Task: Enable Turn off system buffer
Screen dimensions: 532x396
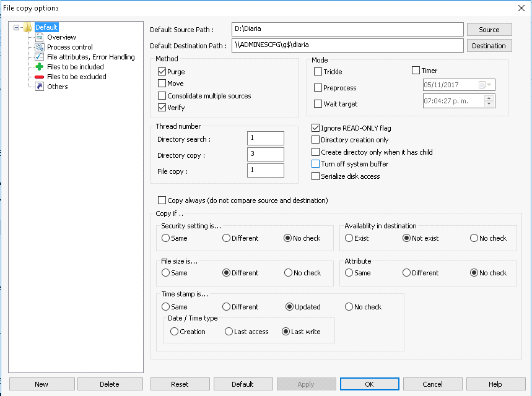Action: (x=315, y=164)
